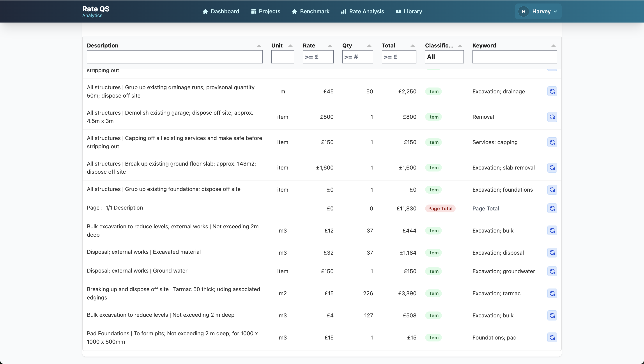
Task: Focus the Total minimum filter input
Action: coord(399,57)
